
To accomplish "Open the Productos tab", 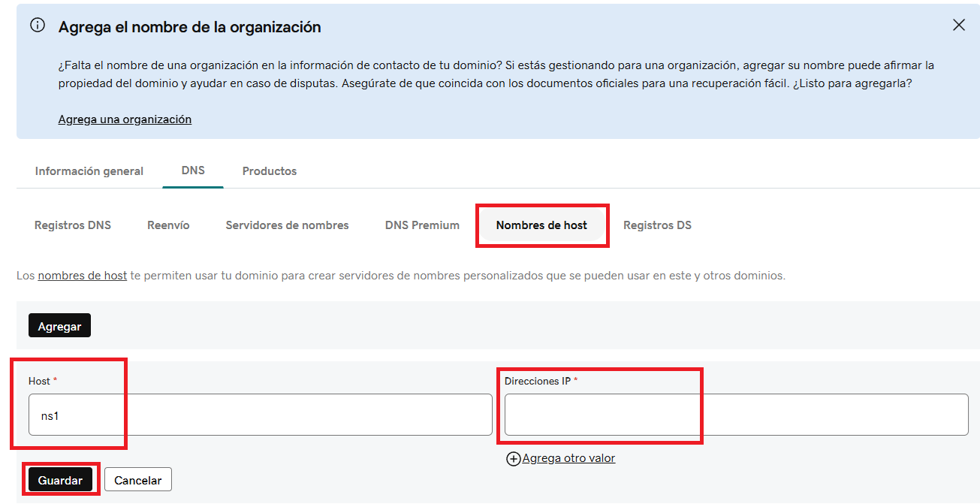I will [269, 171].
